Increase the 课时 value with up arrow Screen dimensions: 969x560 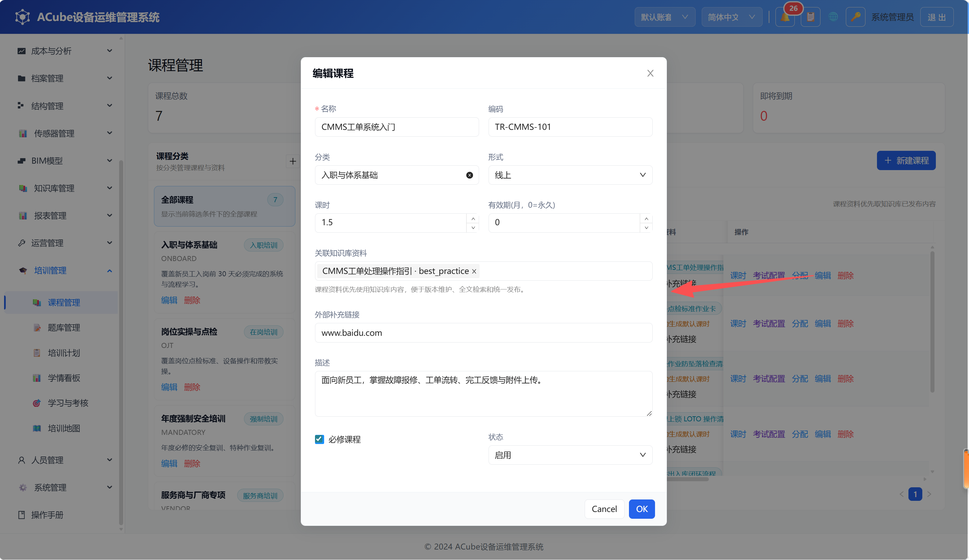pyautogui.click(x=473, y=218)
